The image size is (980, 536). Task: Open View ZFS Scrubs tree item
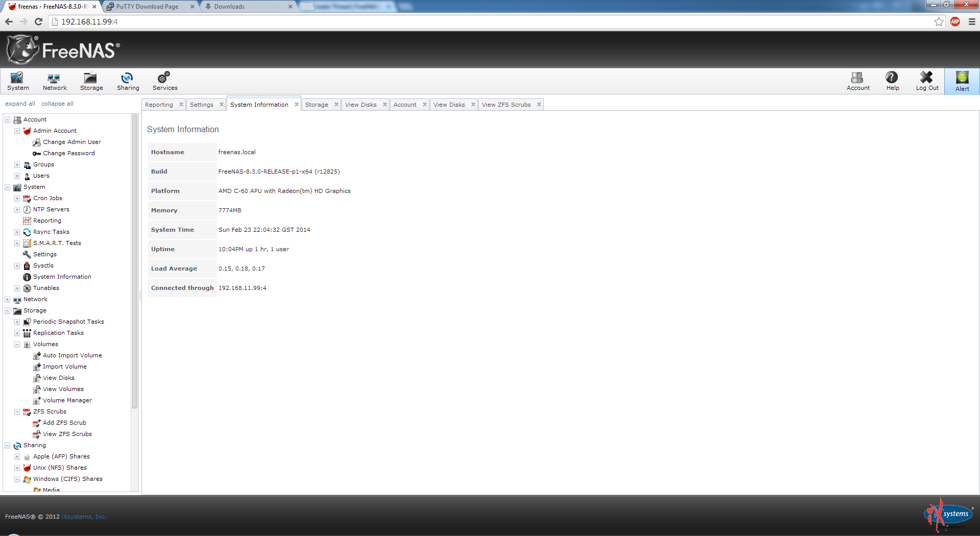(67, 434)
